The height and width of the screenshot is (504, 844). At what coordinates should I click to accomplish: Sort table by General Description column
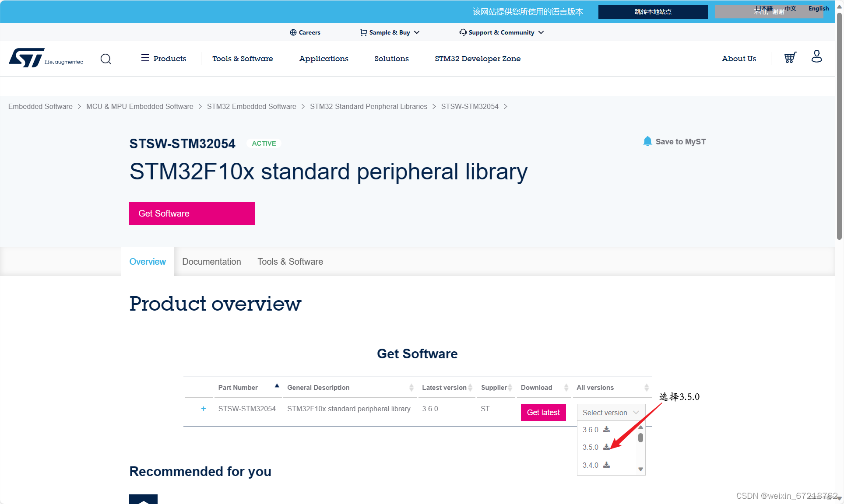coord(411,388)
